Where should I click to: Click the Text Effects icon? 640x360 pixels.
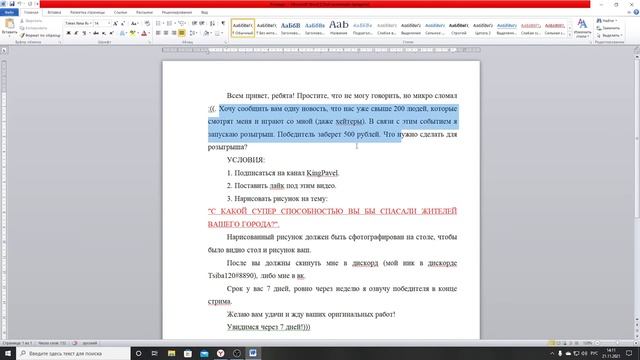[122, 33]
